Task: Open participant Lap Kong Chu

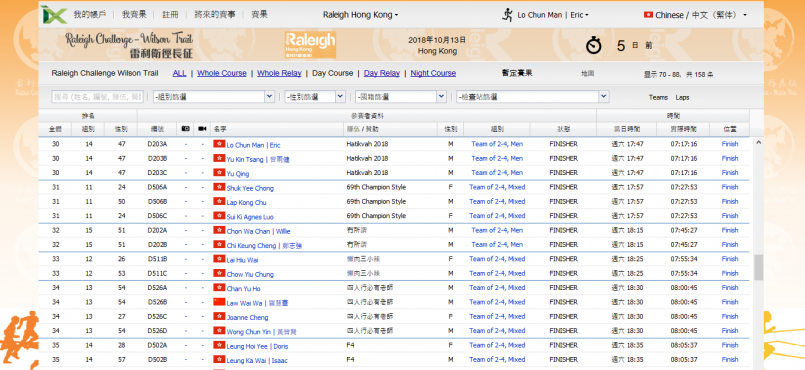Action: [x=246, y=203]
